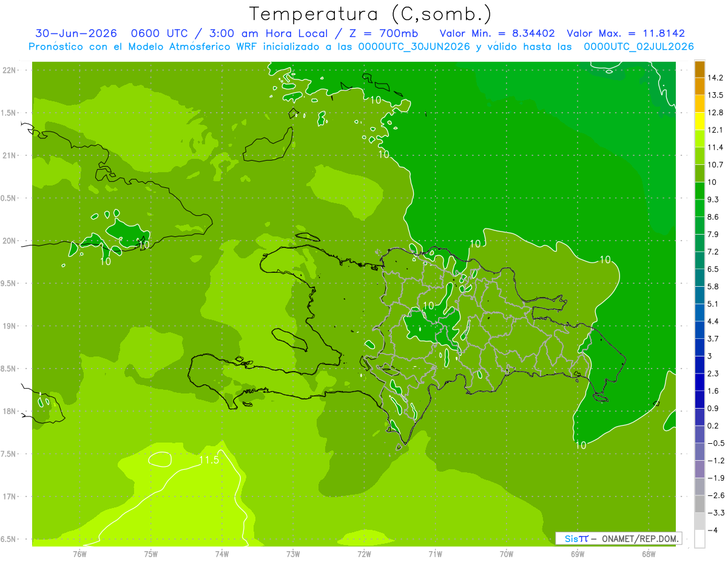The image size is (728, 562).
Task: Click the "7.2" color scale value
Action: click(713, 252)
